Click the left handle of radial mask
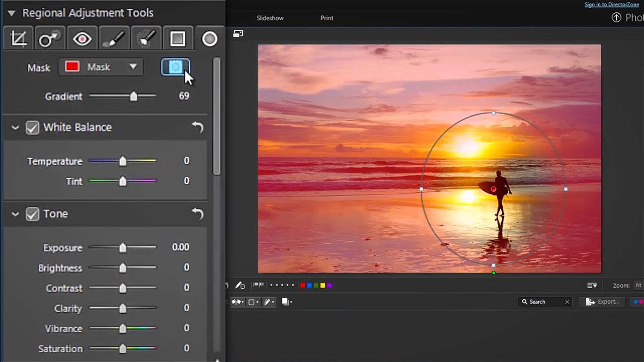 pyautogui.click(x=421, y=189)
